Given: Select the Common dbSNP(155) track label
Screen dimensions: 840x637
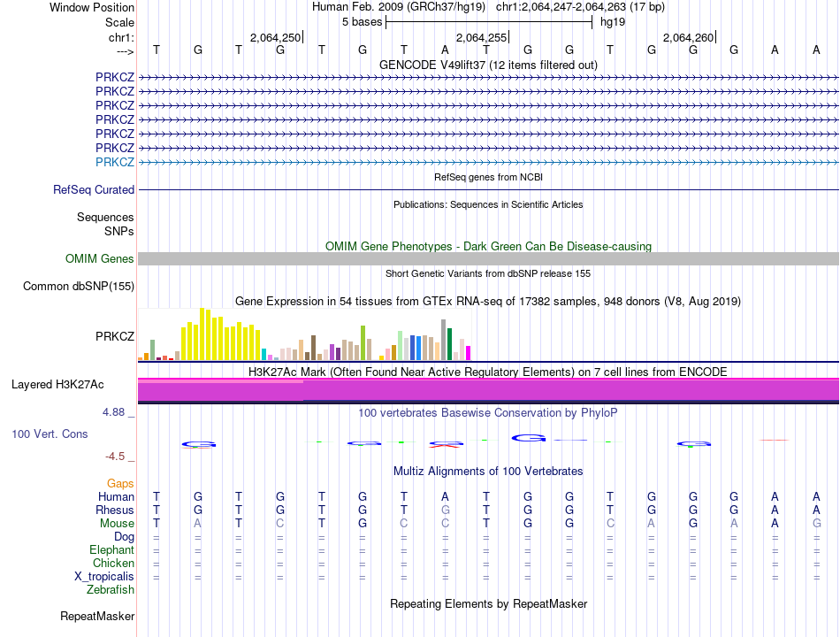Looking at the screenshot, I should 79,286.
